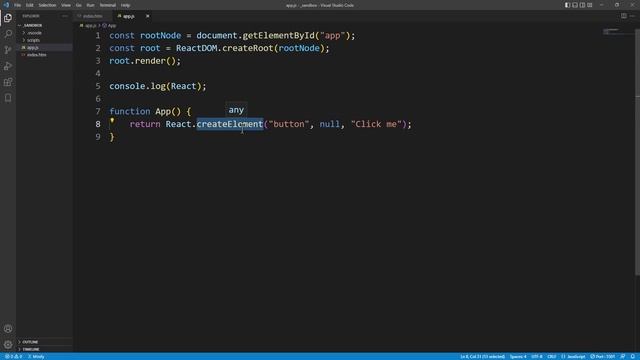Open the Manage gear icon

pos(8,344)
